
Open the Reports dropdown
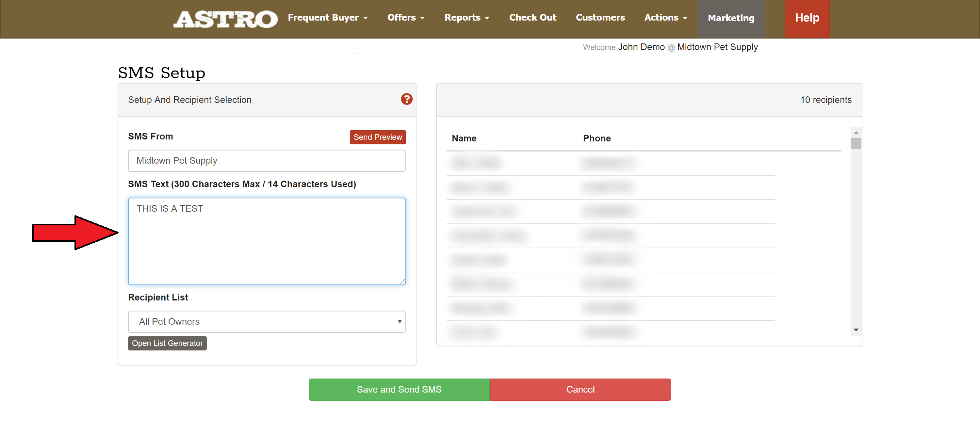[x=466, y=18]
